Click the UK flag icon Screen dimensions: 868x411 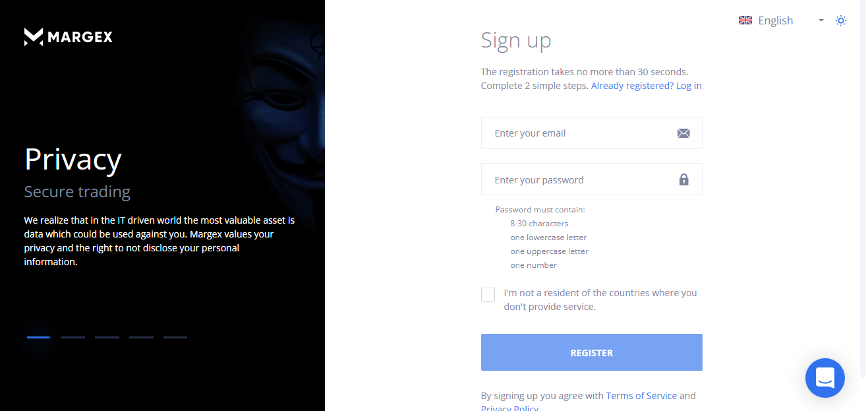coord(745,20)
